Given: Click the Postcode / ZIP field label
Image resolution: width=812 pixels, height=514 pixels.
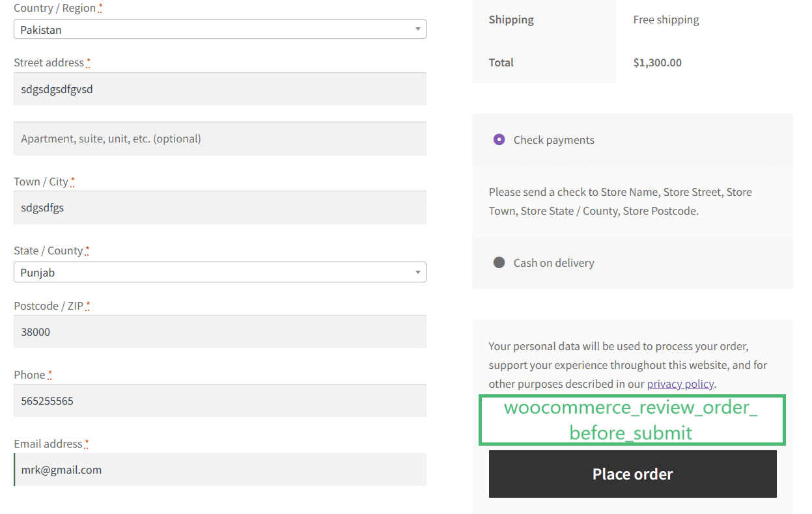Looking at the screenshot, I should tap(49, 306).
